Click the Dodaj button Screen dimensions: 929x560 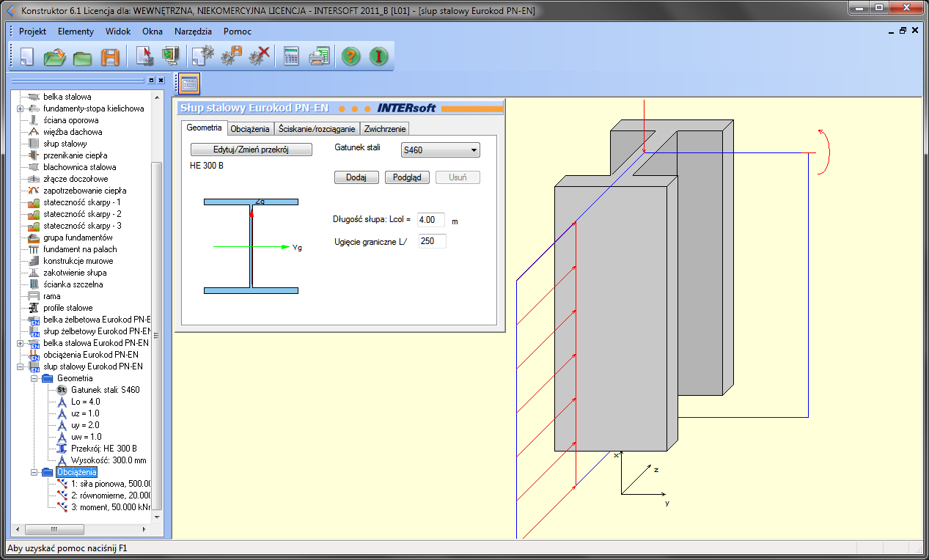pos(356,177)
